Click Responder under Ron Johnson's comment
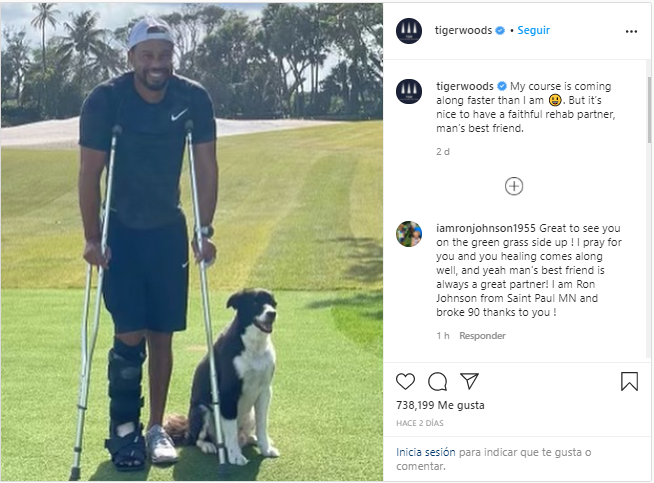The height and width of the screenshot is (483, 654). (x=482, y=336)
